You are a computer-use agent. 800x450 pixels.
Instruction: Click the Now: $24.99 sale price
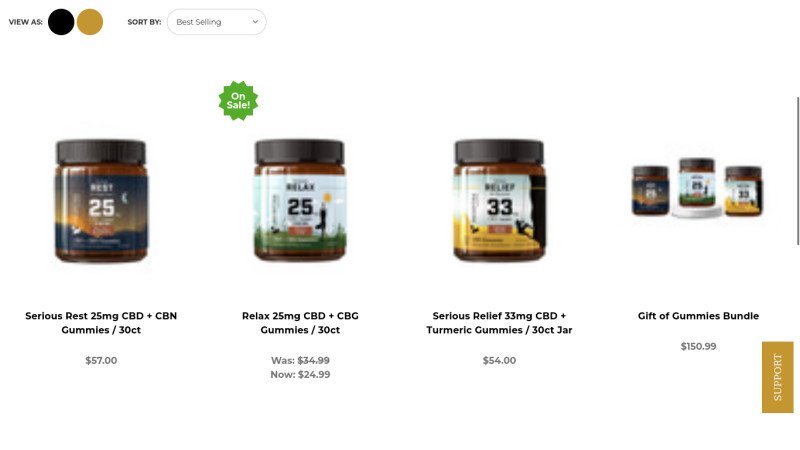click(x=300, y=374)
